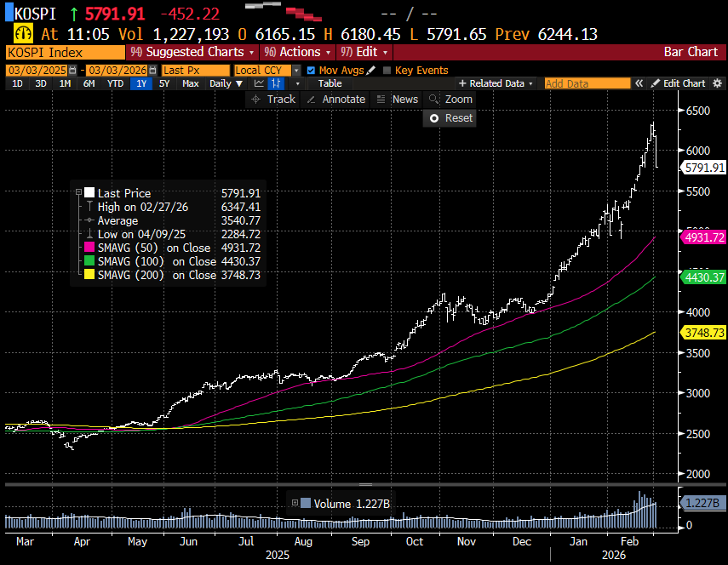This screenshot has height=565, width=728.
Task: Enable the Key Events checkbox
Action: point(387,71)
